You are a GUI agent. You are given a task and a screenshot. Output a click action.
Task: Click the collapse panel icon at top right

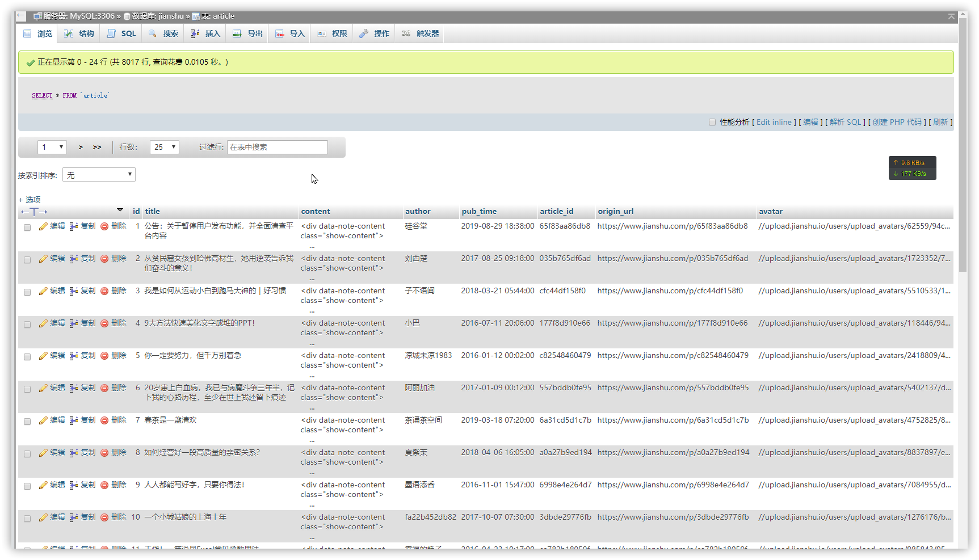(x=951, y=16)
